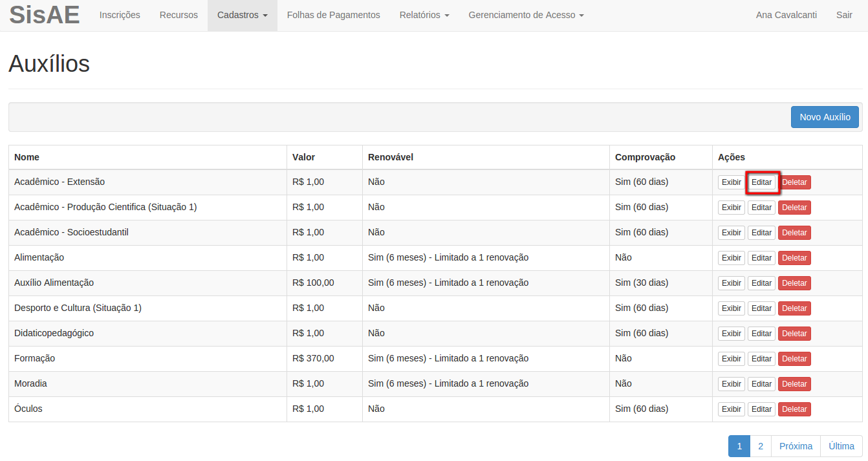Open Ana Cavalcanti user profile
868x461 pixels.
[x=787, y=15]
